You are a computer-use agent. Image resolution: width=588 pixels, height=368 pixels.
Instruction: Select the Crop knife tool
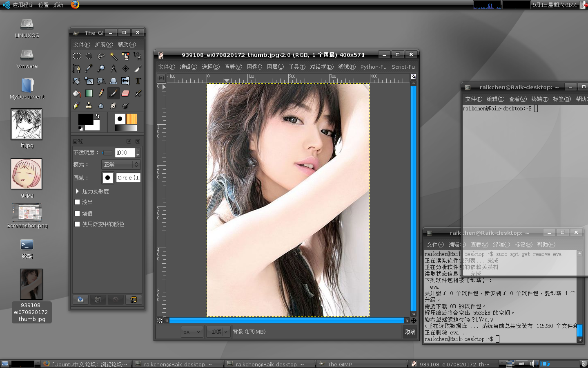pos(138,68)
